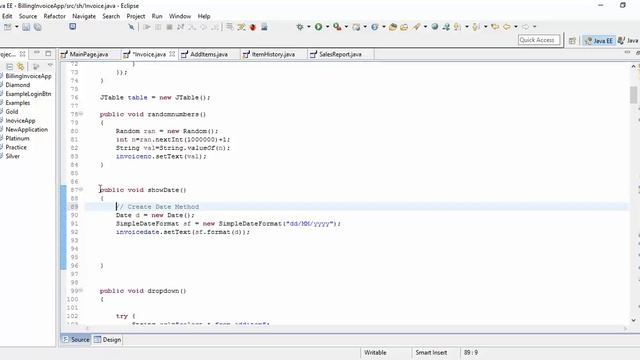Click the Search pencil toolbar icon
Viewport: 640px width, 360px height.
coord(416,27)
